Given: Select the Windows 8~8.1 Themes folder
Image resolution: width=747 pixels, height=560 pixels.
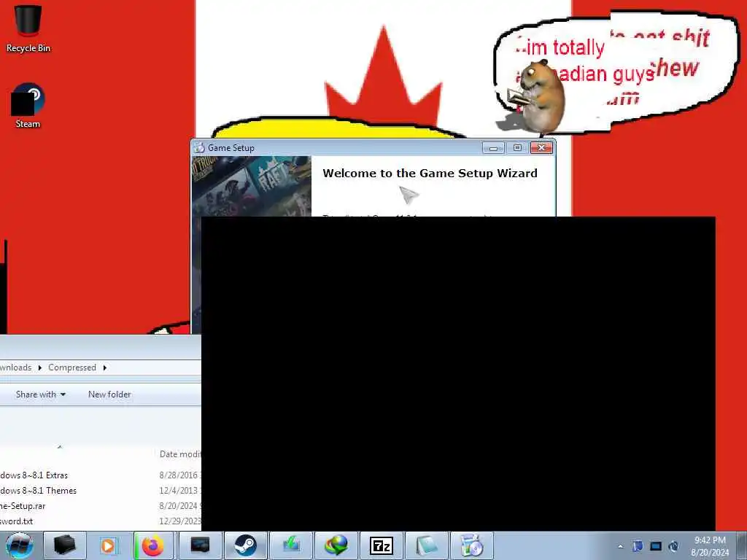Looking at the screenshot, I should [x=38, y=491].
